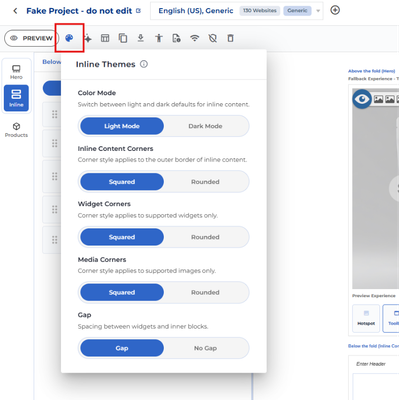Click the Color Mode heading text
Image resolution: width=399 pixels, height=400 pixels.
(97, 93)
